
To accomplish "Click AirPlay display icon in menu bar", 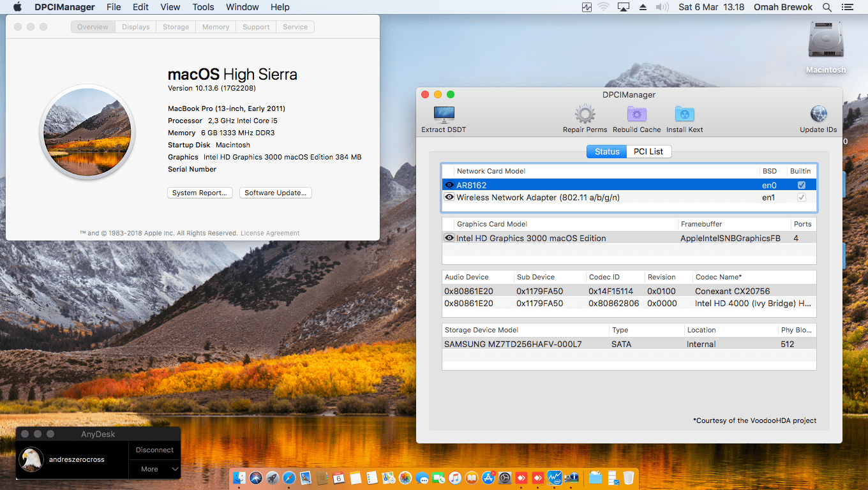I will pos(624,7).
